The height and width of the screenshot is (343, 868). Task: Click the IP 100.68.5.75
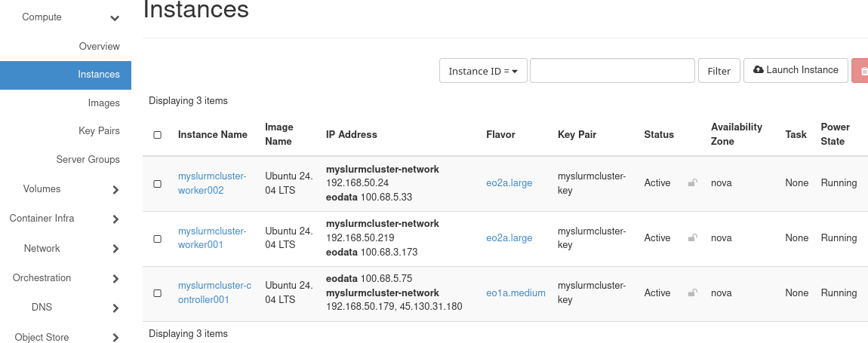pos(386,278)
